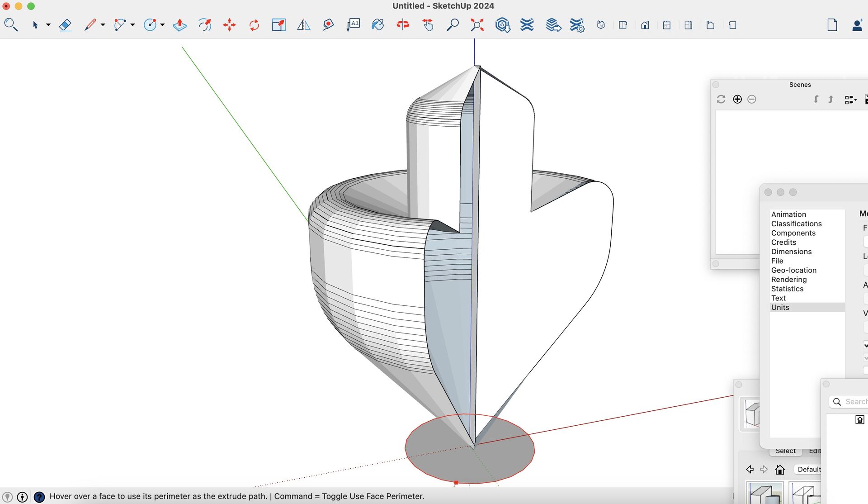Screen dimensions: 868x504
Task: Select the Eraser tool
Action: coord(65,25)
